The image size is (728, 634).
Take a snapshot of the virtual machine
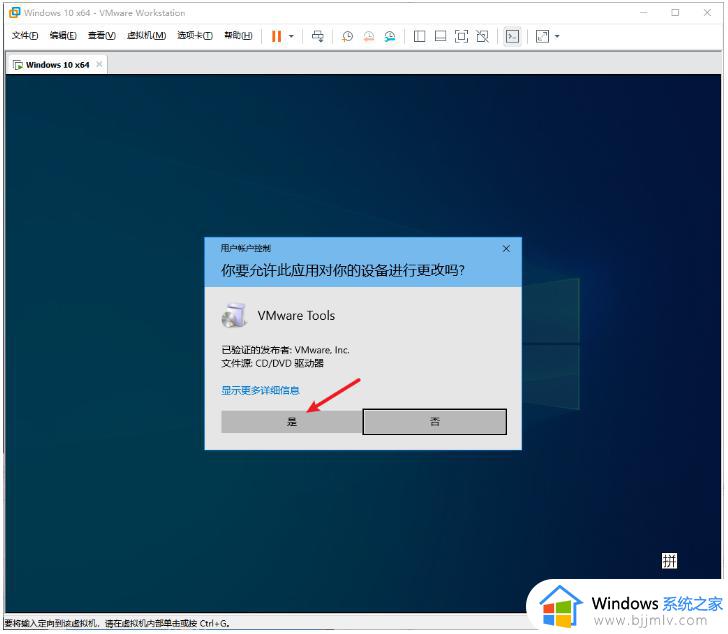347,36
